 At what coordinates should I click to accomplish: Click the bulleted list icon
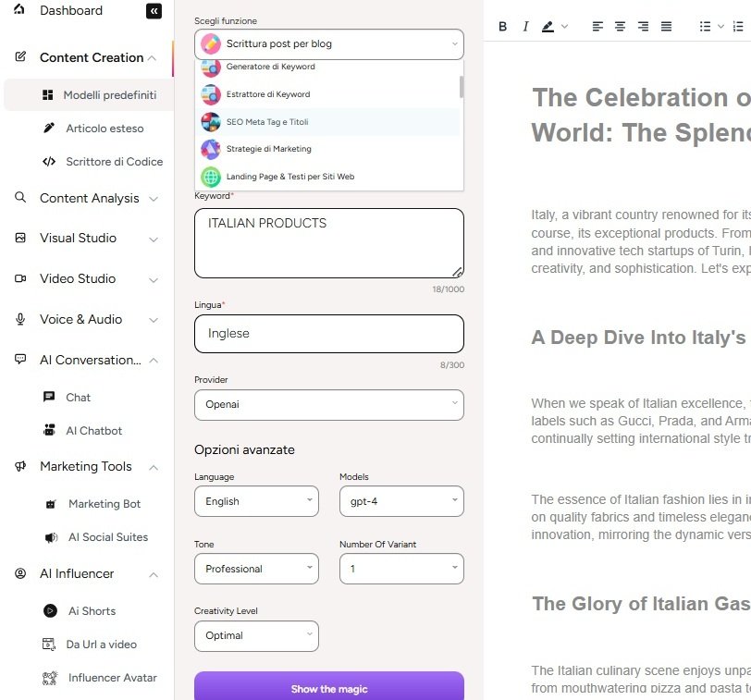pyautogui.click(x=706, y=27)
